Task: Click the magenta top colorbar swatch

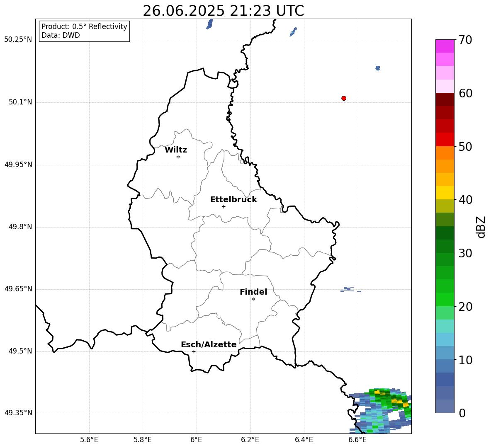Action: [445, 46]
